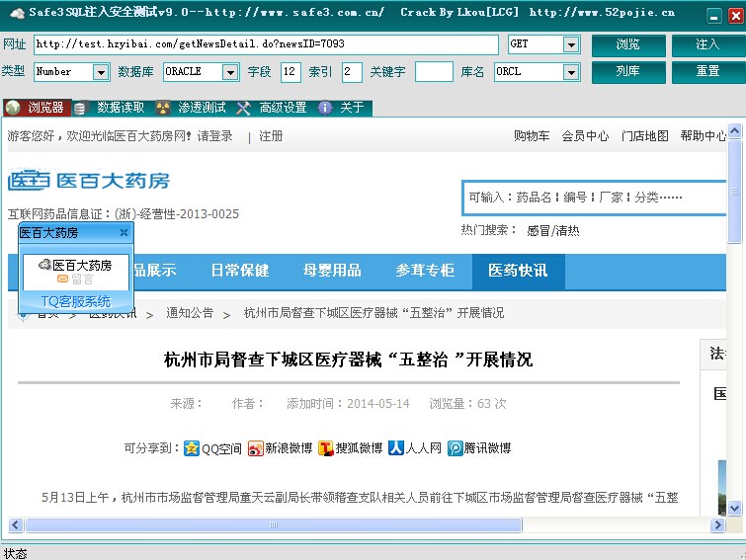Screen dimensions: 746x560
Task: Click the 腾讯微博 share icon
Action: tap(455, 447)
